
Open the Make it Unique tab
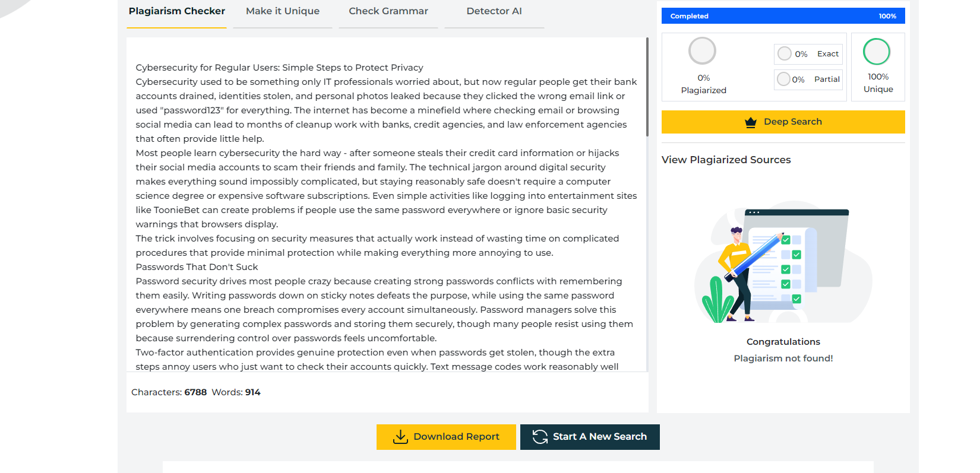point(283,11)
